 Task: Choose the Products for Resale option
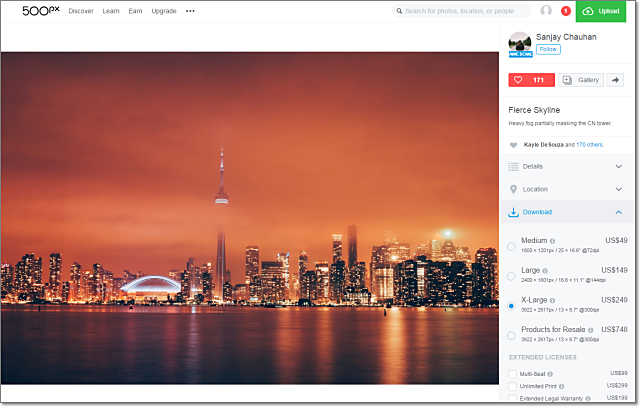(x=512, y=334)
